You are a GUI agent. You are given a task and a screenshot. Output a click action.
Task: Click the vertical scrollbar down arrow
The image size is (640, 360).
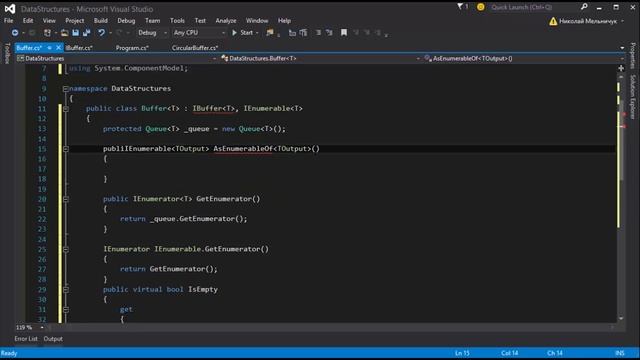621,318
